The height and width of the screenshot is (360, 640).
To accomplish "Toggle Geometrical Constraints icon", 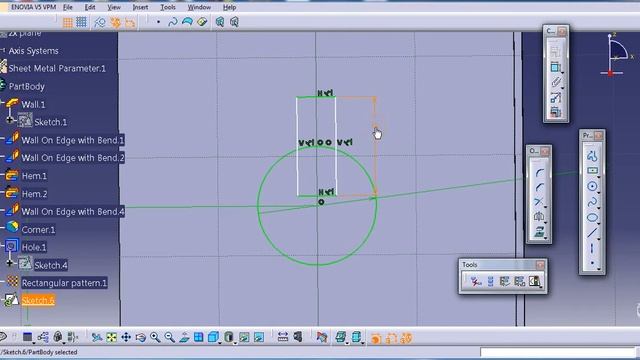I will 116,22.
